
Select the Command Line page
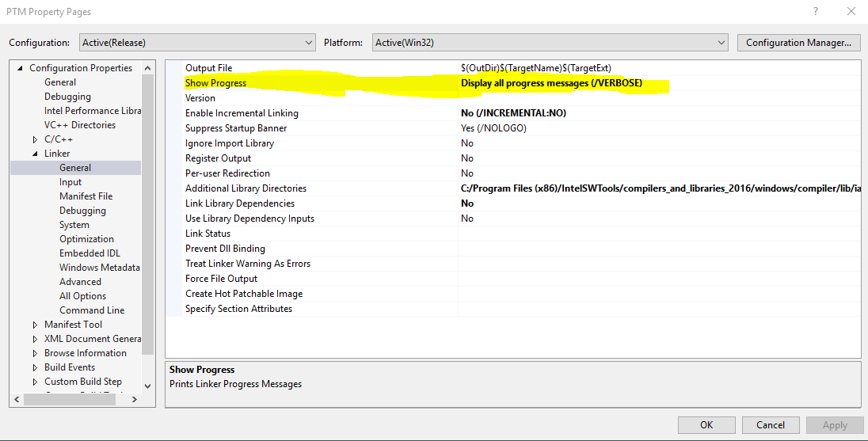(92, 310)
